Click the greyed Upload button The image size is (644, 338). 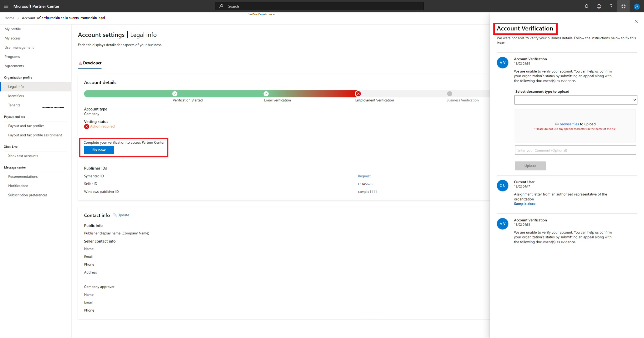[x=530, y=166]
